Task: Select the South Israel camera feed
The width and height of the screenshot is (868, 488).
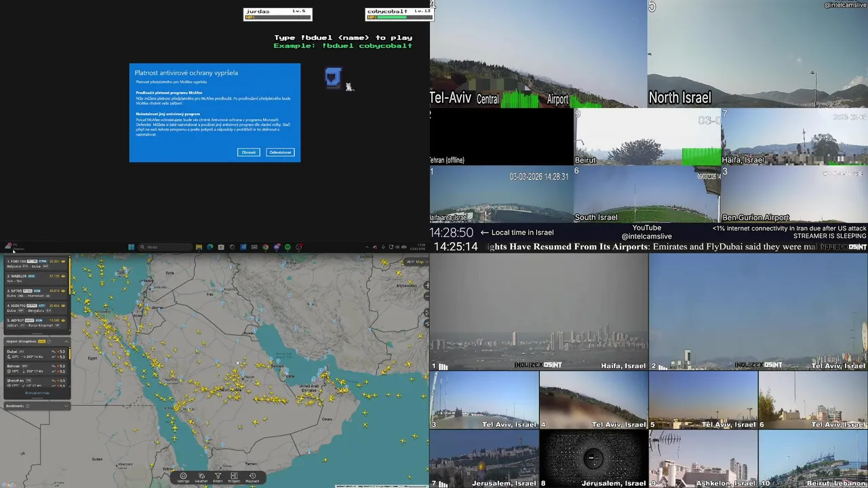Action: coord(646,195)
